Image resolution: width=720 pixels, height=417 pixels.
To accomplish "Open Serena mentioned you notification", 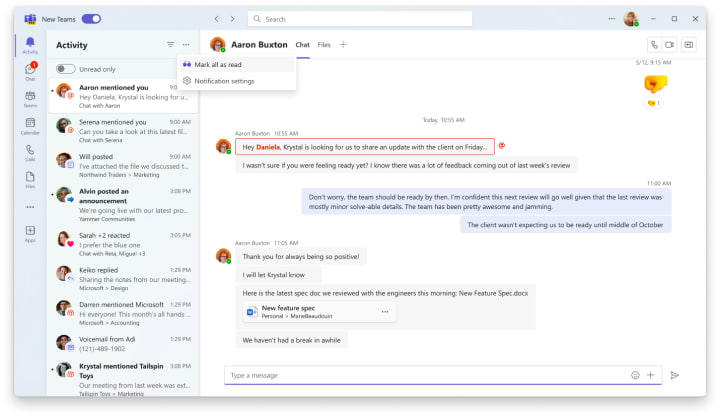I will pos(123,131).
